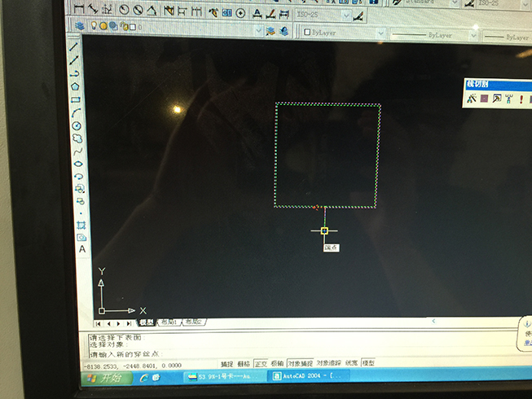Image resolution: width=532 pixels, height=399 pixels.
Task: Select the Spline curve tool
Action: (x=77, y=151)
